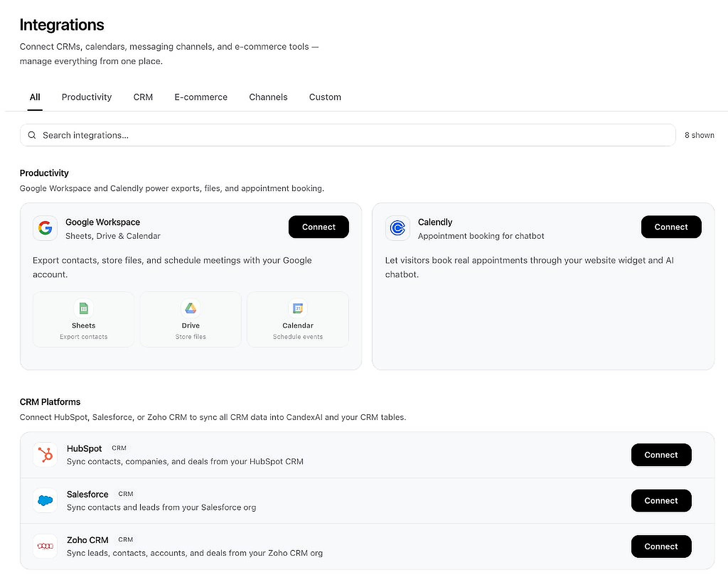Click the Google Drive icon

pos(191,308)
